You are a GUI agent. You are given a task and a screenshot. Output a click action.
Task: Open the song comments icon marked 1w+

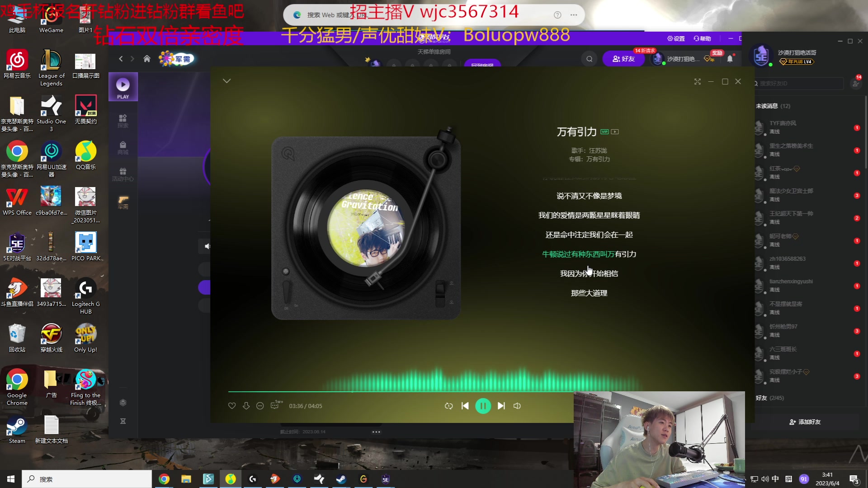tap(275, 405)
